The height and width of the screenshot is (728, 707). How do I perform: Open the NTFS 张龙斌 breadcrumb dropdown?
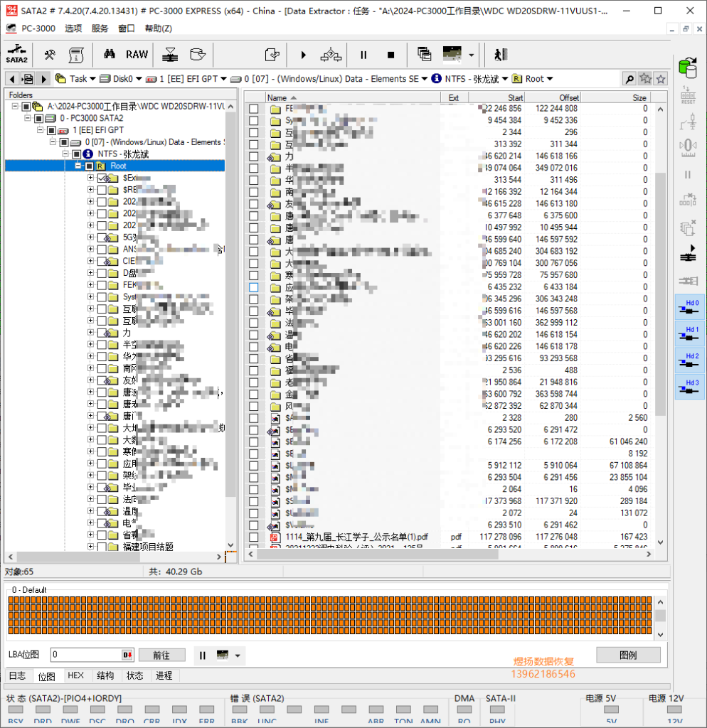(x=505, y=79)
